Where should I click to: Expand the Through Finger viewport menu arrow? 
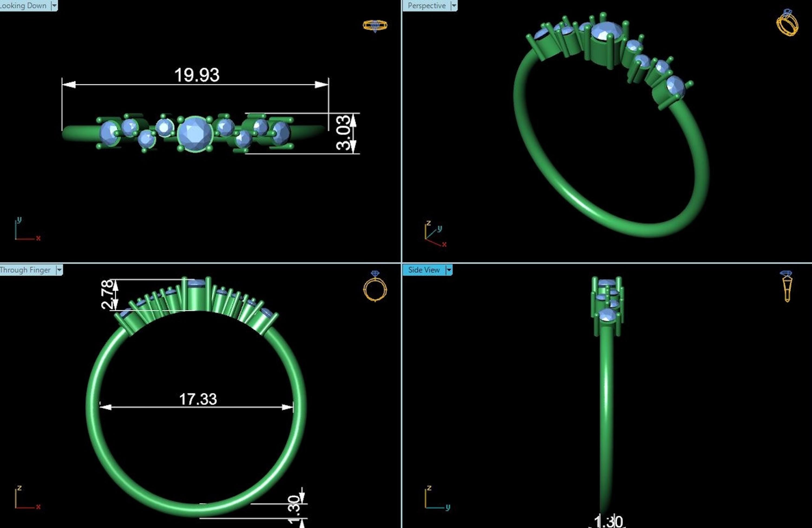(x=59, y=270)
